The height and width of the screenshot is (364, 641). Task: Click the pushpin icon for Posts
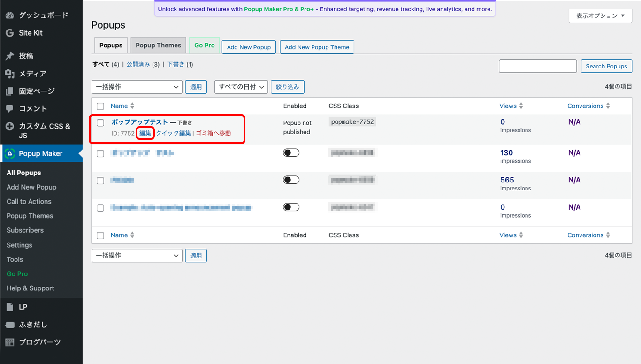pos(9,56)
